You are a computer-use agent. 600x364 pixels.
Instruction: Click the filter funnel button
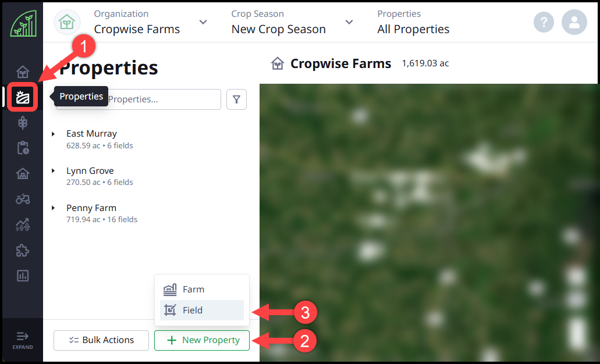pyautogui.click(x=236, y=99)
